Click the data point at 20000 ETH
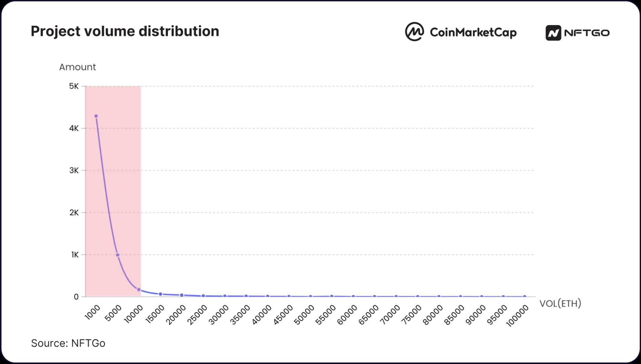Image resolution: width=641 pixels, height=364 pixels. point(182,295)
